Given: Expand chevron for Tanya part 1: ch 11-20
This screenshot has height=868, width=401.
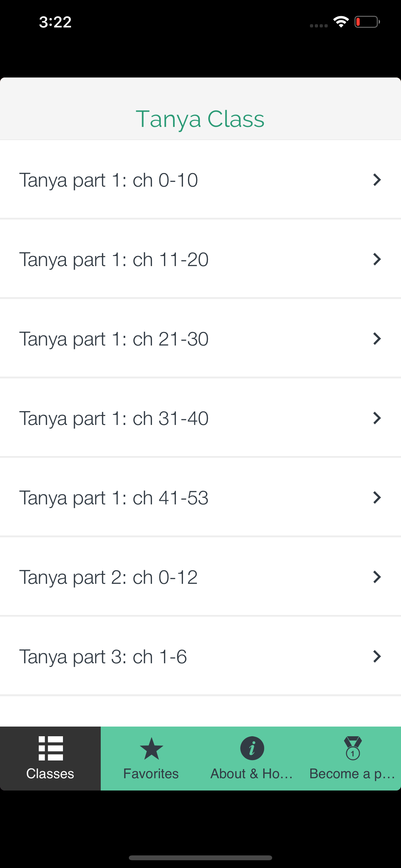Looking at the screenshot, I should (377, 259).
